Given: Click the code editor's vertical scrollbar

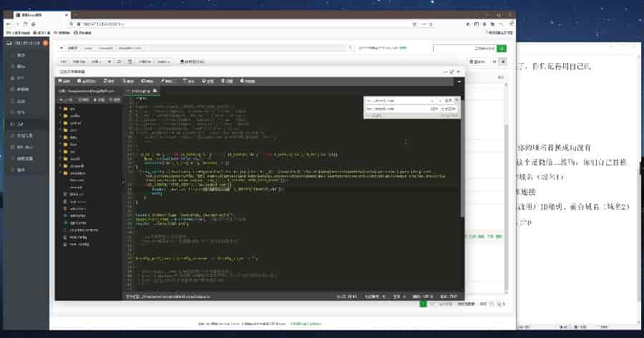Looking at the screenshot, I should pyautogui.click(x=462, y=179).
